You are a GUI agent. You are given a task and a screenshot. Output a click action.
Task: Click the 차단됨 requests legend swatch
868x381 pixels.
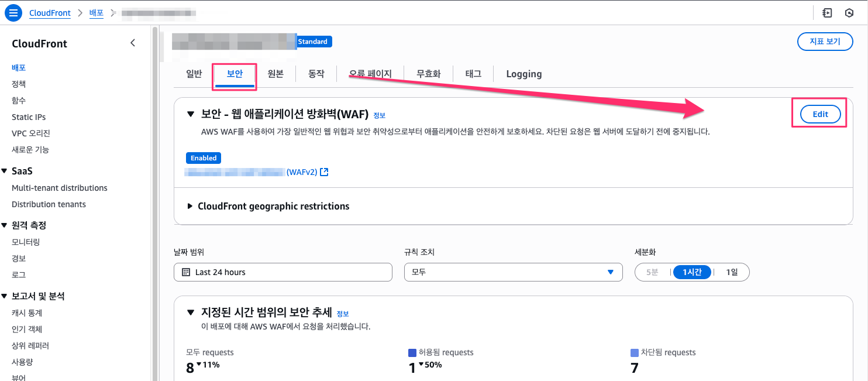tap(635, 353)
